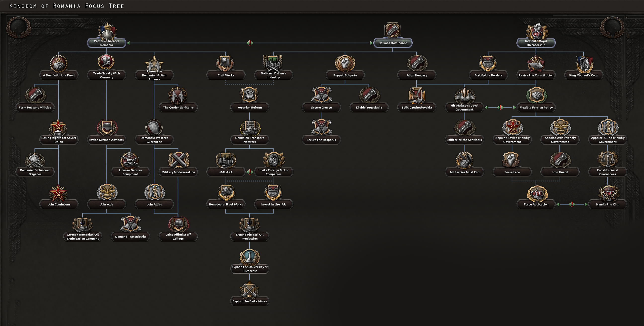The height and width of the screenshot is (326, 644).
Task: Select the Danubian Transport Network icon
Action: point(250,128)
